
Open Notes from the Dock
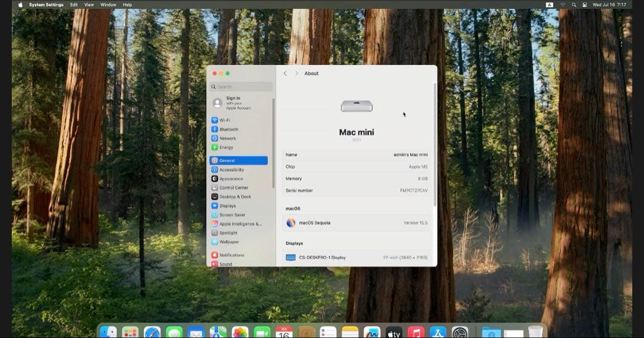[x=350, y=332]
